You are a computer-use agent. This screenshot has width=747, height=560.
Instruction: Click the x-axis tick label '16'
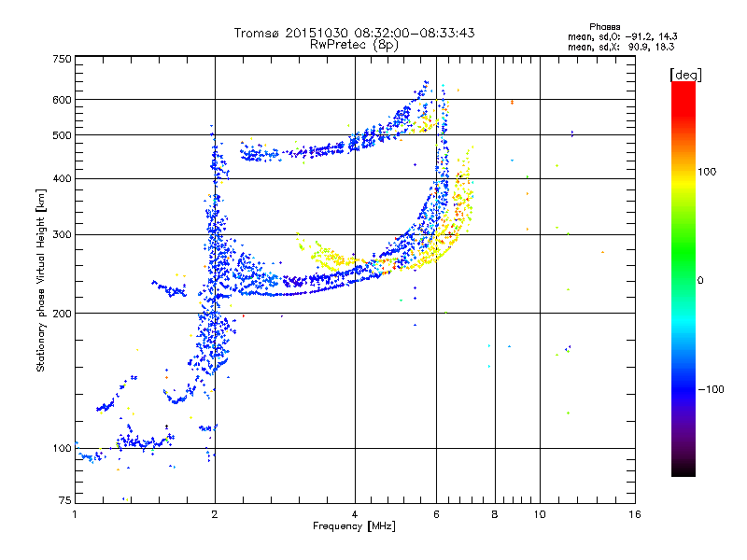pos(635,514)
